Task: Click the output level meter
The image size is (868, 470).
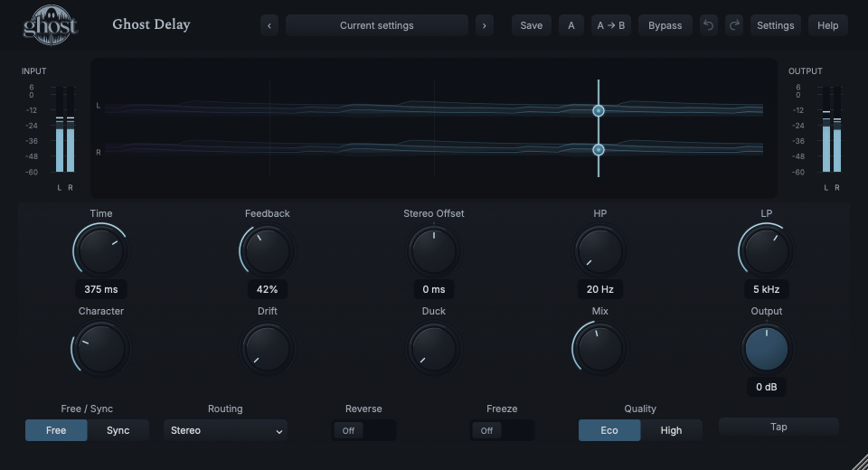Action: [832, 129]
